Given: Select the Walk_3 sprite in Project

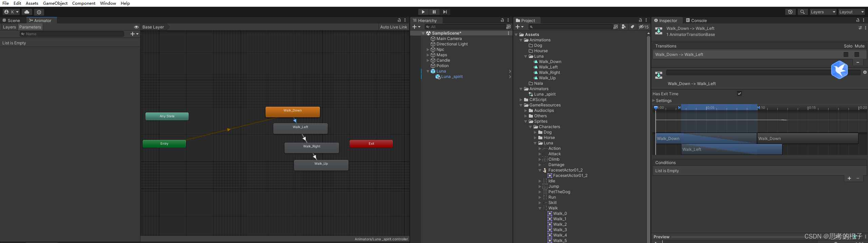Looking at the screenshot, I should tap(560, 230).
